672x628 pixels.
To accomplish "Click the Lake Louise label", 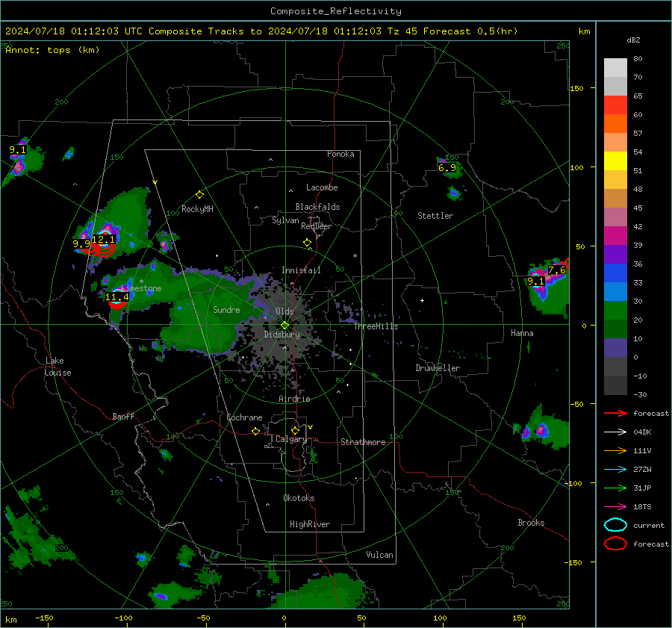I will tap(57, 367).
